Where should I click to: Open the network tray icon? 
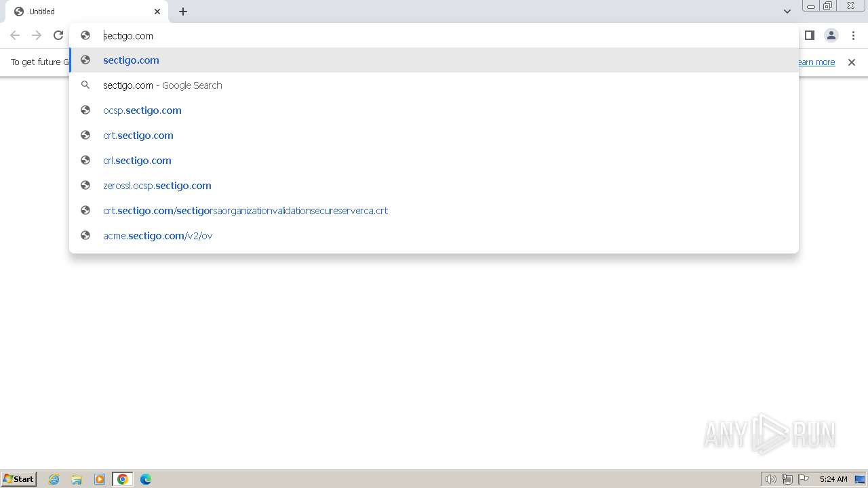(787, 479)
